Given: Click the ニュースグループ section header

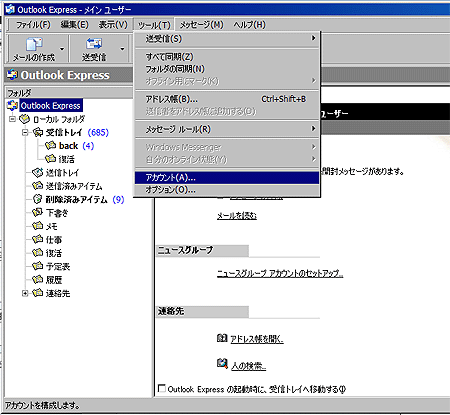Looking at the screenshot, I should point(202,250).
